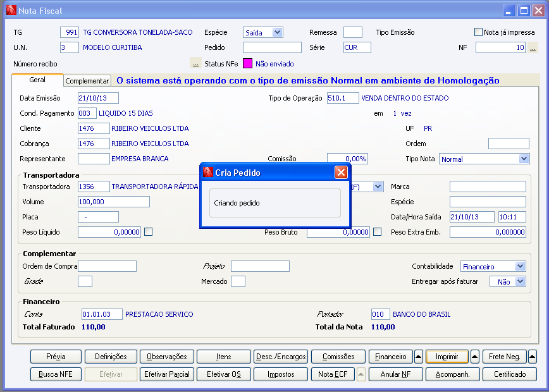Screen dimensions: 549x392
Task: Click the Volume field 100,000
Action: click(114, 202)
